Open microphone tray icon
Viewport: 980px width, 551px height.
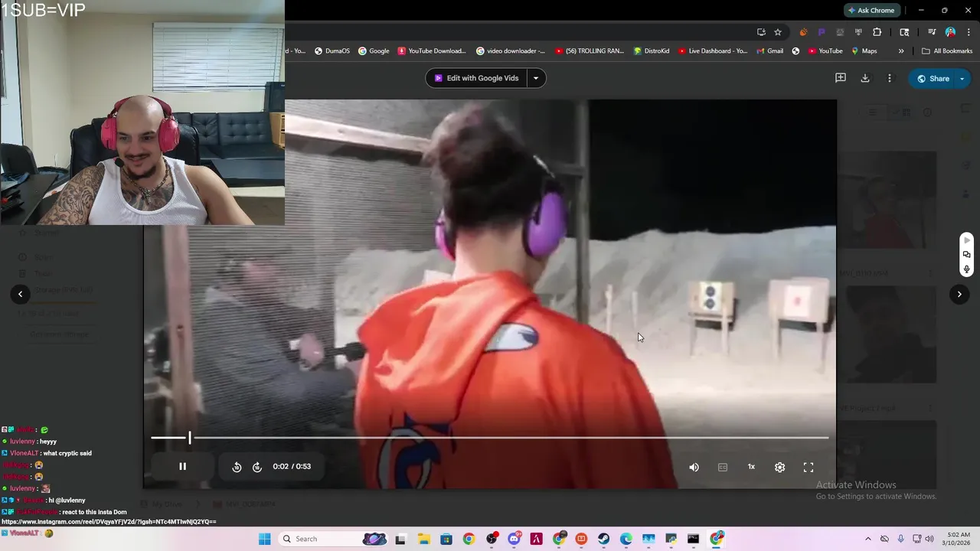[901, 539]
